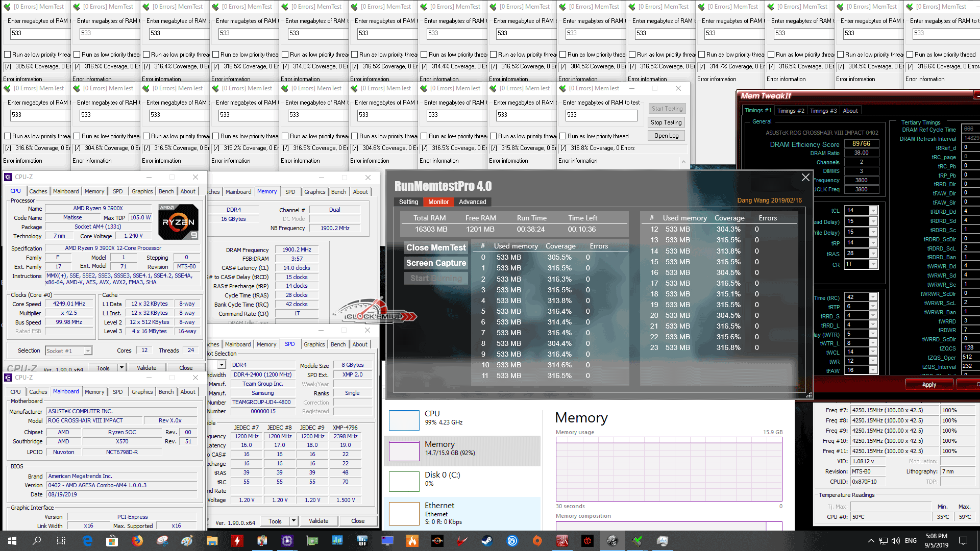Switch to Timings #3 tab in Mem TweakIt
The width and height of the screenshot is (980, 551).
(x=823, y=111)
